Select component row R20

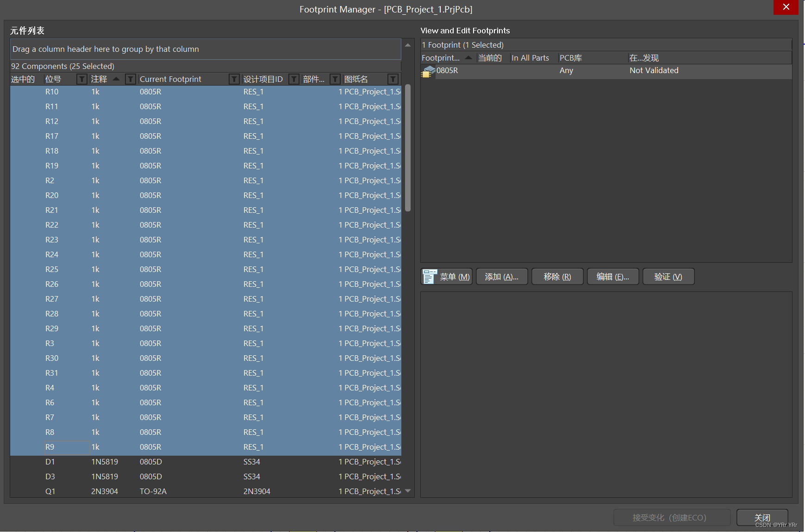click(x=206, y=195)
